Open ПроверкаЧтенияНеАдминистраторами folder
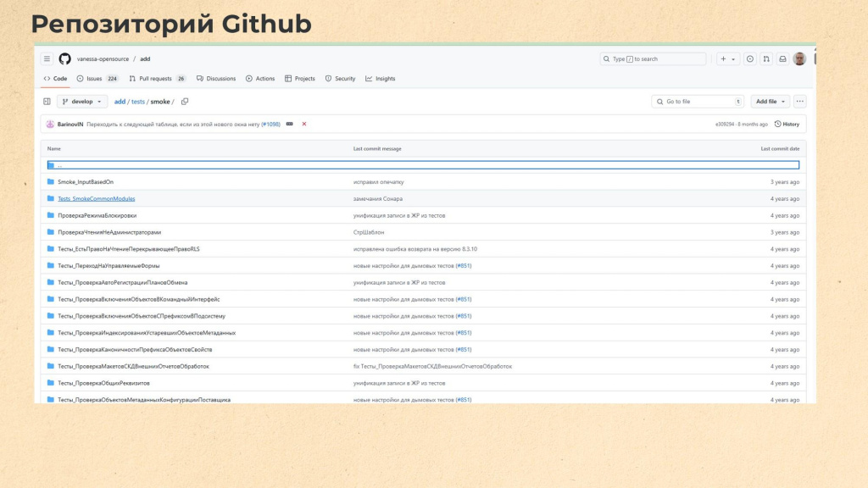Image resolution: width=868 pixels, height=488 pixels. click(x=109, y=232)
